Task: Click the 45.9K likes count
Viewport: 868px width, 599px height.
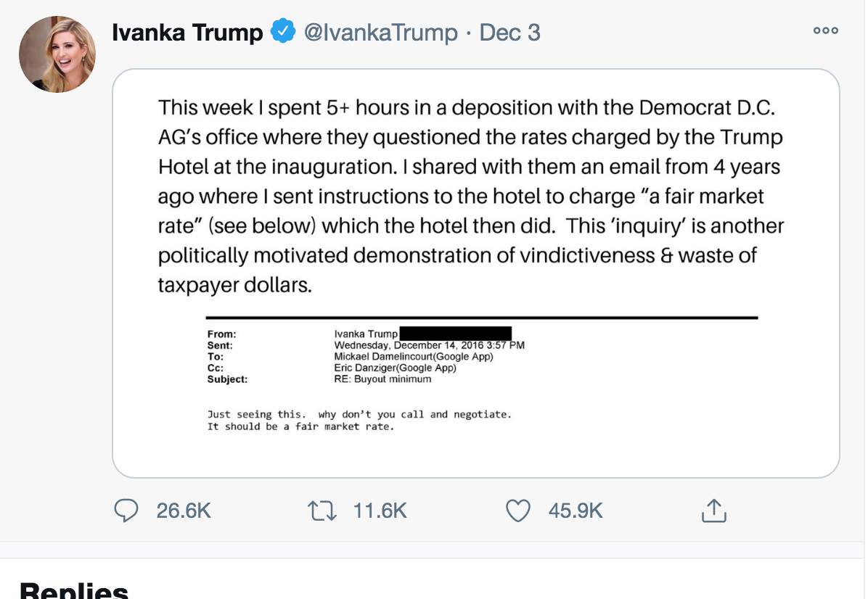Action: [x=576, y=511]
